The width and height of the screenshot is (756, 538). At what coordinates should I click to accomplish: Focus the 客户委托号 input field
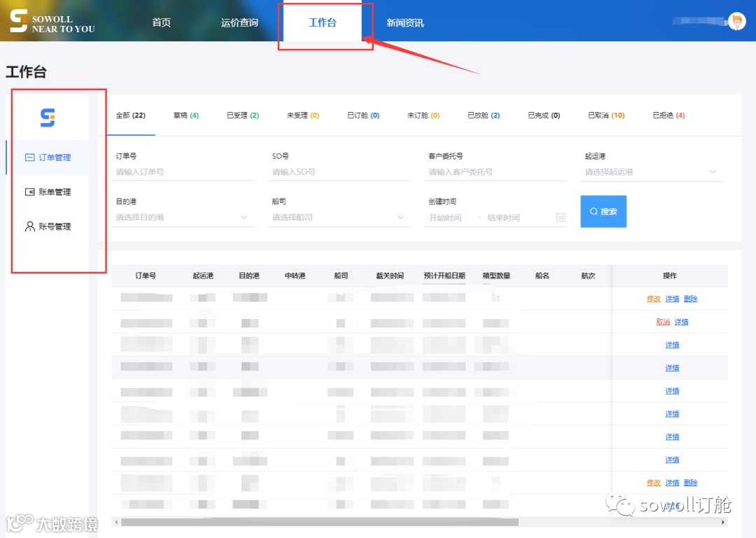[495, 172]
